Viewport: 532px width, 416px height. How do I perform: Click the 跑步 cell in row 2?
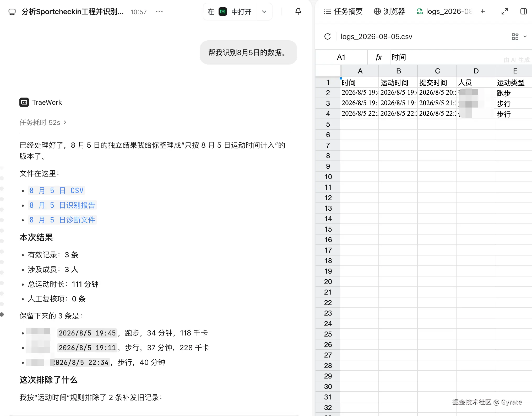pyautogui.click(x=514, y=93)
